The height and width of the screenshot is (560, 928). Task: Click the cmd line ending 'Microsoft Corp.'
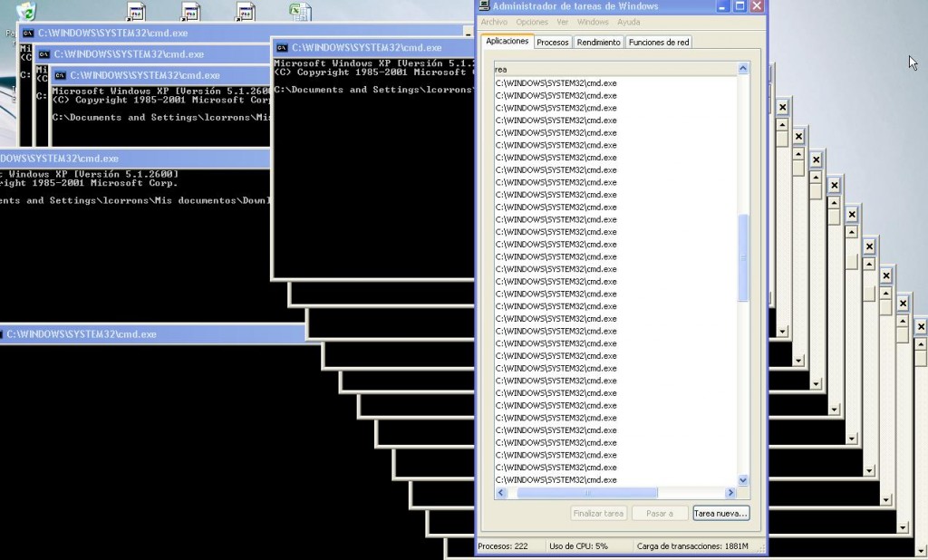coord(89,183)
